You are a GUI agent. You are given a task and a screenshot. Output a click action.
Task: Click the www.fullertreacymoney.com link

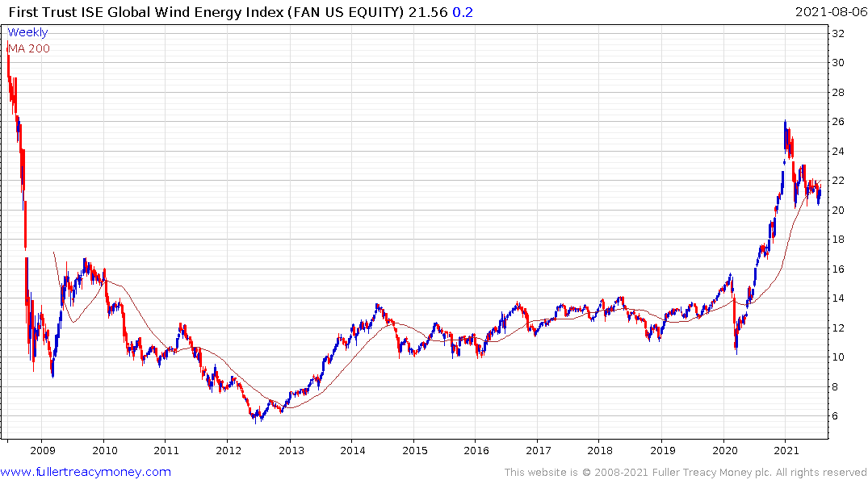point(86,472)
